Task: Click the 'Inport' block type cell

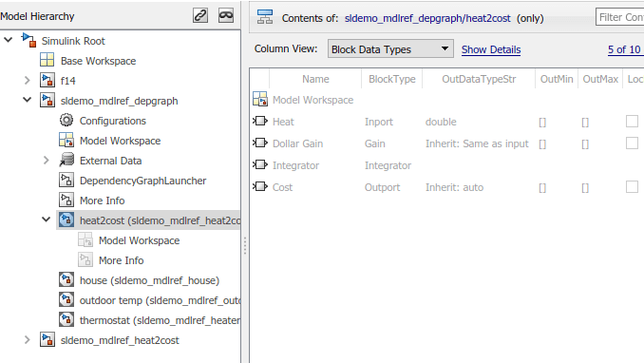Action: point(379,122)
